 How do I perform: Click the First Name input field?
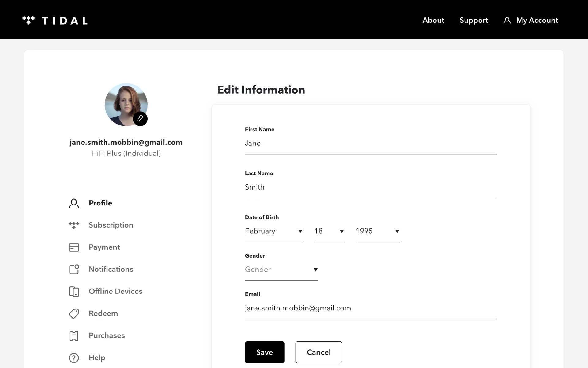(371, 143)
